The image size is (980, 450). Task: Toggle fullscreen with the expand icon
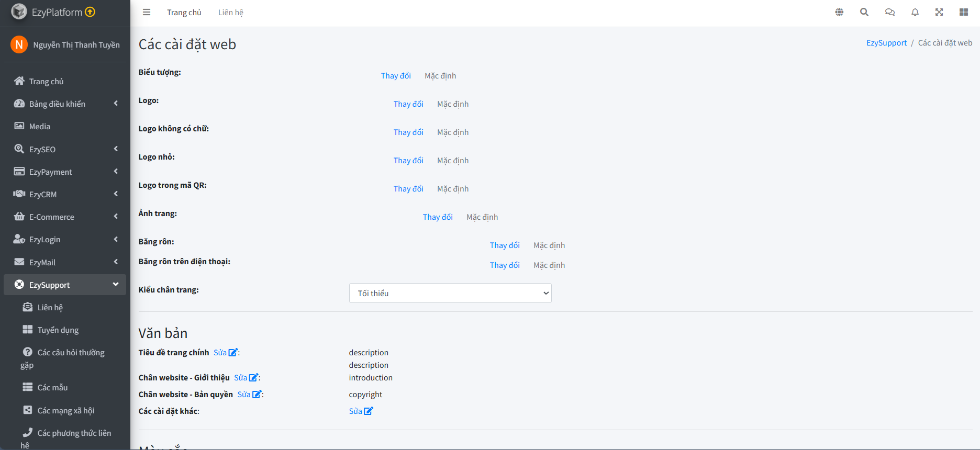(939, 12)
